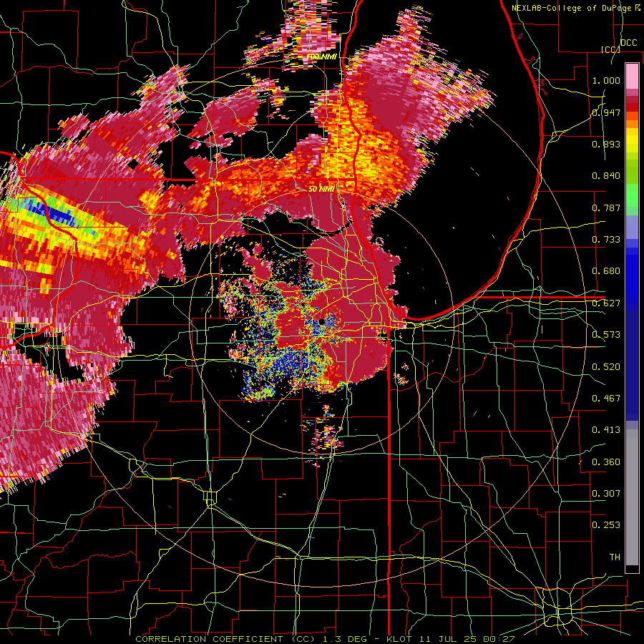This screenshot has width=644, height=644.
Task: Select the 0.573 legend value
Action: [606, 335]
